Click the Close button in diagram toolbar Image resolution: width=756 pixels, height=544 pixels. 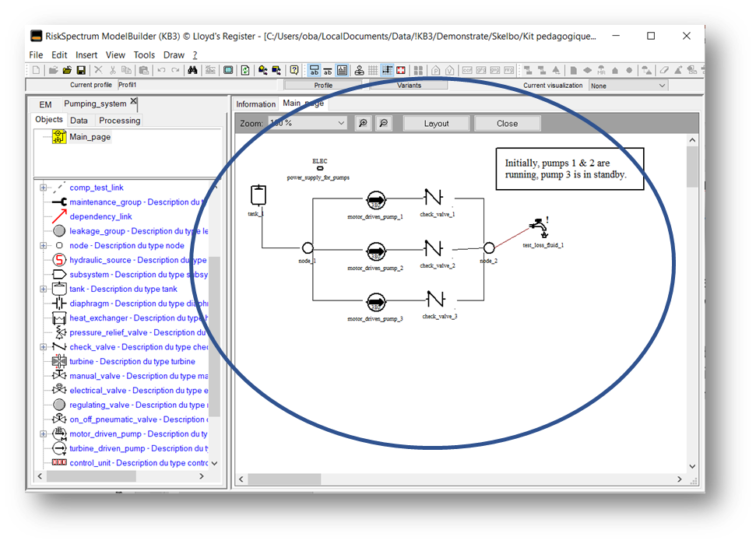point(507,123)
